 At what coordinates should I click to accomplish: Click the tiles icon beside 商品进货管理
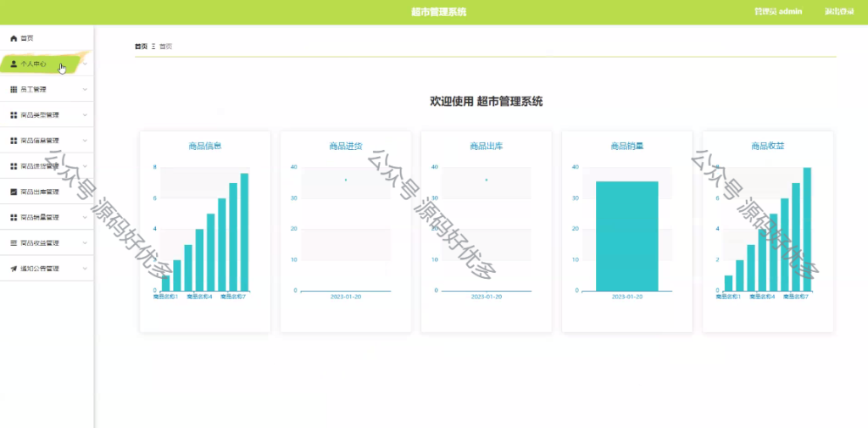(14, 166)
